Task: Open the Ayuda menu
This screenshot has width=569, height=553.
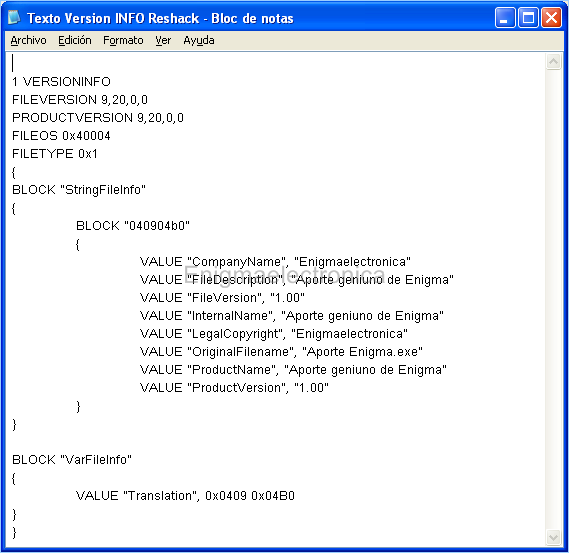Action: point(198,40)
